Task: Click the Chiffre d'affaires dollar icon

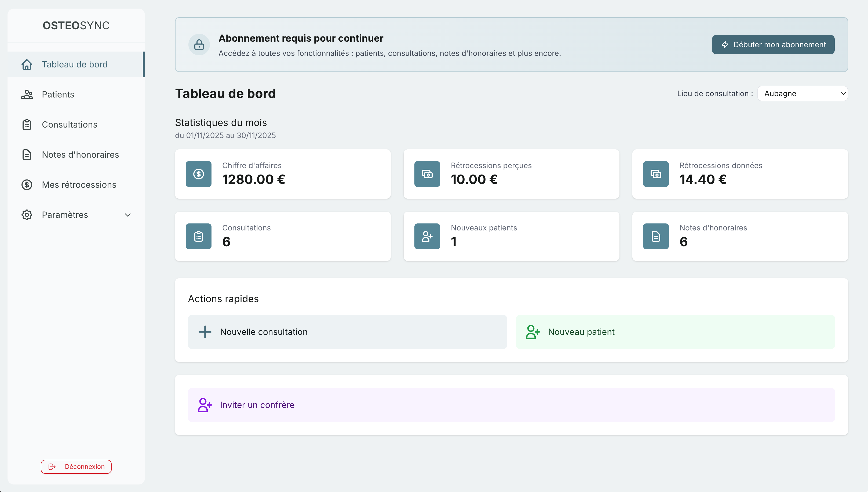Action: point(199,174)
